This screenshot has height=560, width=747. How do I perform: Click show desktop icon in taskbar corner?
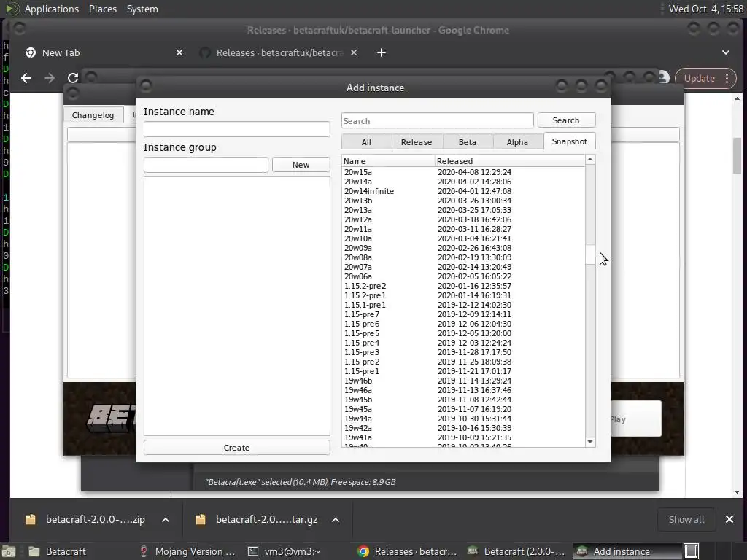9,551
